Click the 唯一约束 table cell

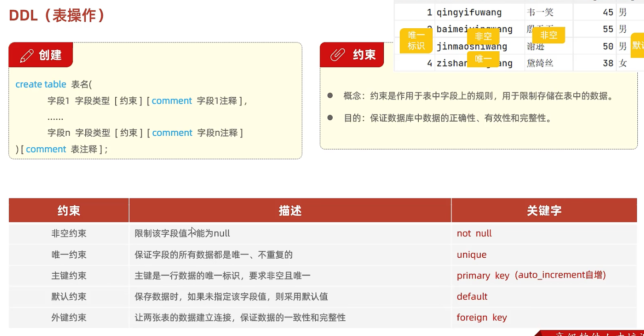(69, 255)
